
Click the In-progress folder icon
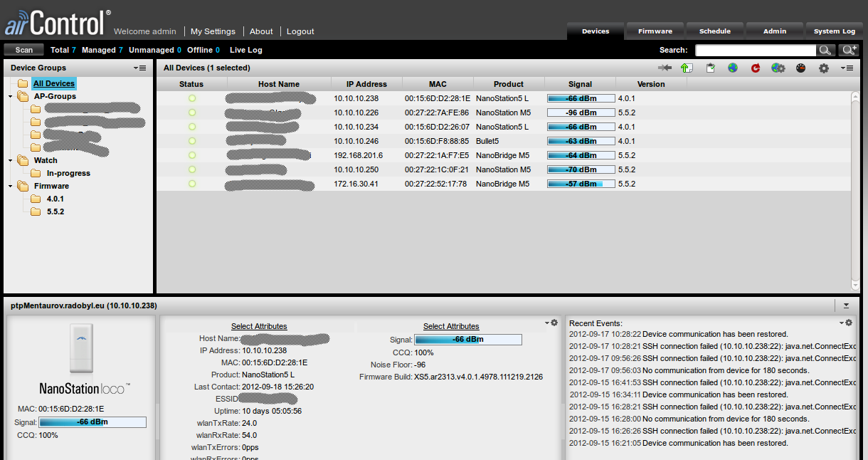36,173
